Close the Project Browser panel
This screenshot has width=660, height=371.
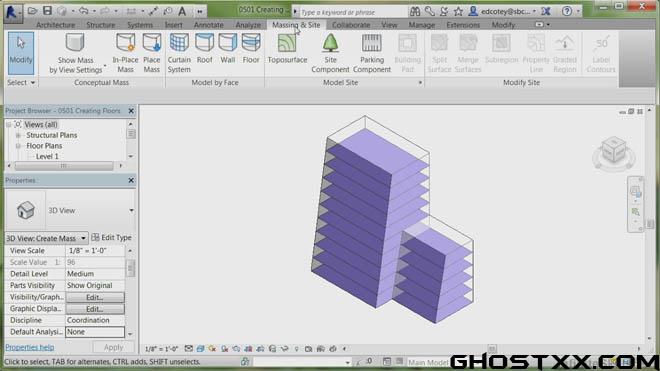tap(131, 111)
